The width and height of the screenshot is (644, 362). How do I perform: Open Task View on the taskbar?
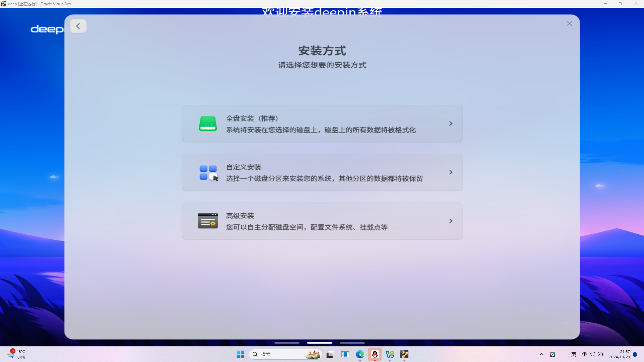pyautogui.click(x=330, y=354)
